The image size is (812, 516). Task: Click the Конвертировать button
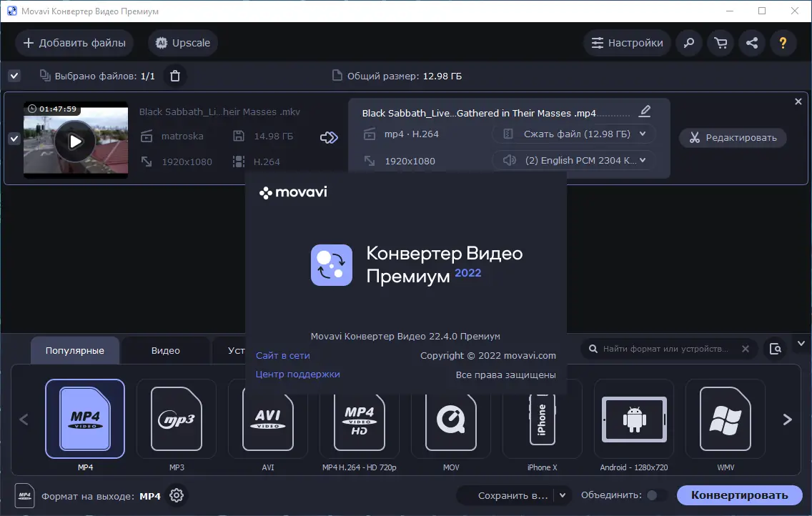pos(740,495)
